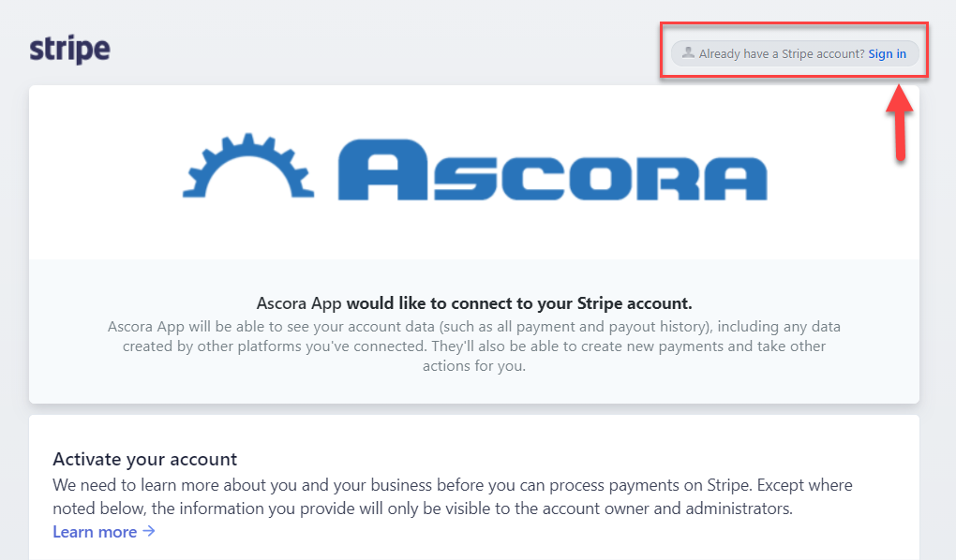Click the grey account data permissions paragraph
The height and width of the screenshot is (560, 956).
coord(474,346)
